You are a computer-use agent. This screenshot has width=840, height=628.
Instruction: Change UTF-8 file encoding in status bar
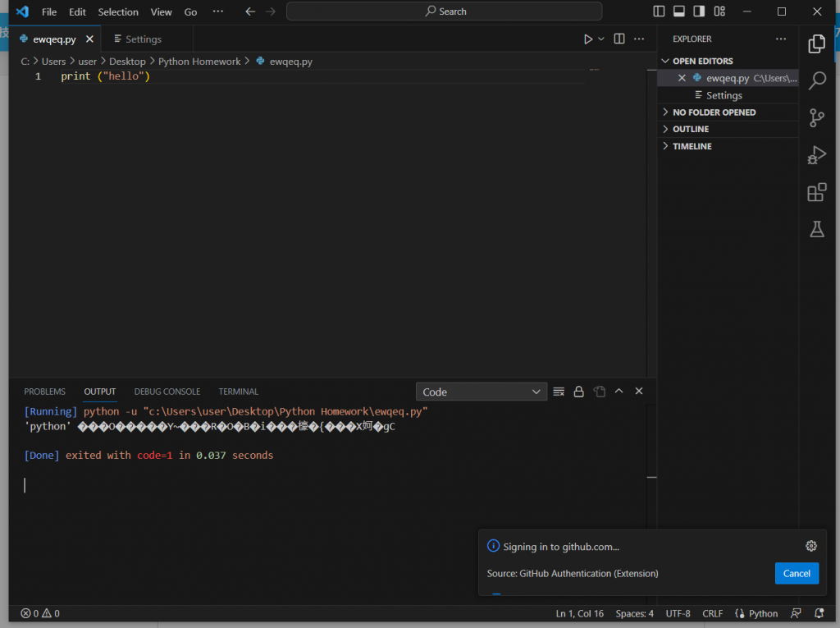coord(678,613)
